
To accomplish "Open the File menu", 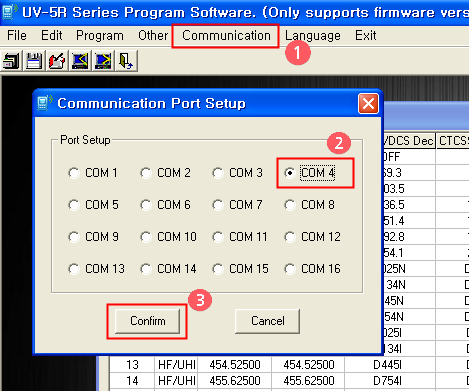I will pos(17,35).
